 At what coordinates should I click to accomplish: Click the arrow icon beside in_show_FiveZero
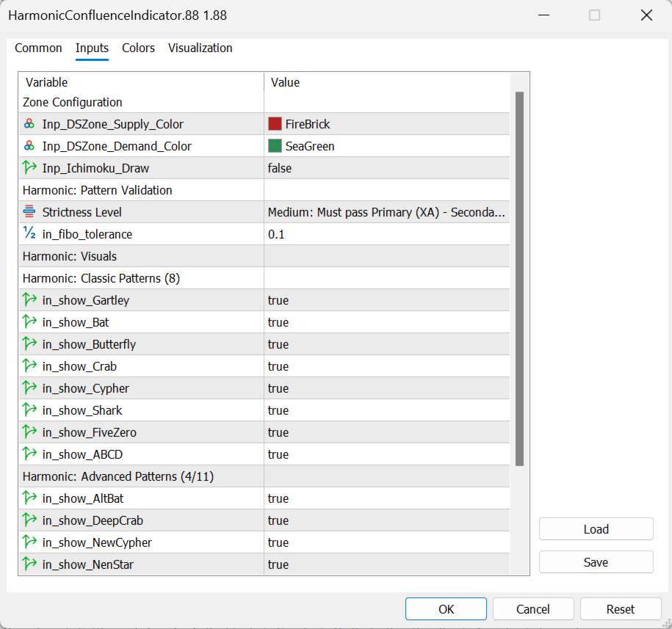click(29, 432)
